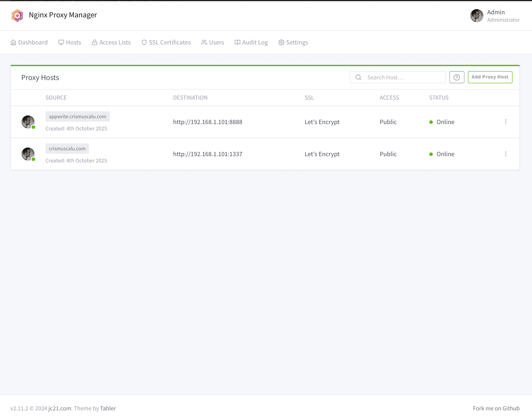Screen dimensions: 532x419
Task: Click the help question mark icon
Action: point(457,77)
